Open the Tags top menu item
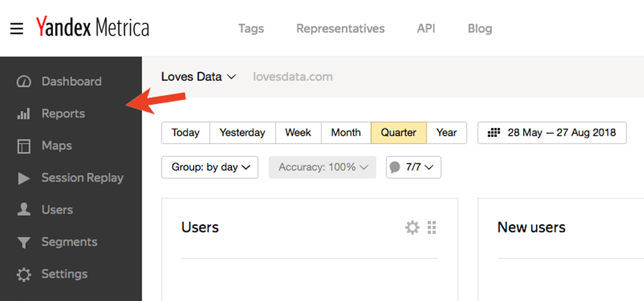Image resolution: width=644 pixels, height=301 pixels. click(x=252, y=28)
